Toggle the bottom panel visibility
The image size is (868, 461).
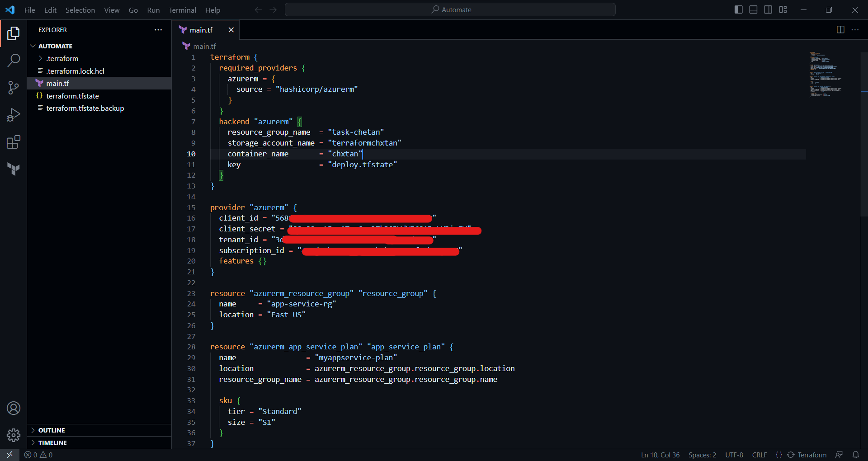(x=753, y=9)
